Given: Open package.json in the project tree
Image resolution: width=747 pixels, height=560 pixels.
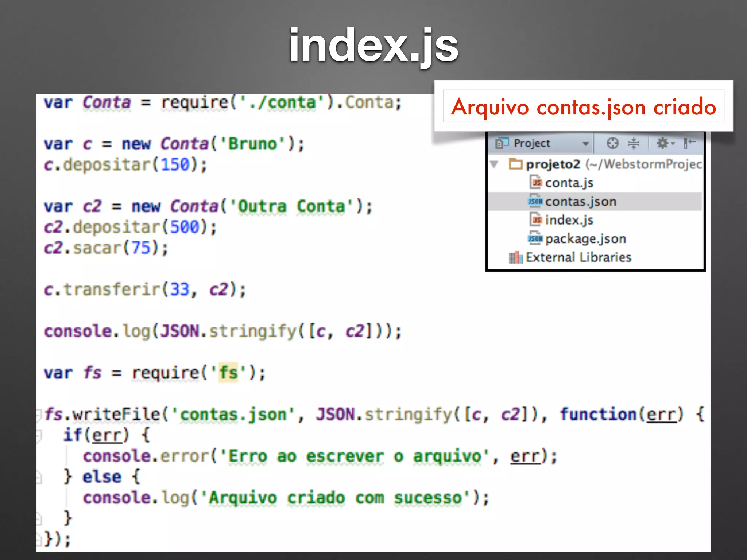Looking at the screenshot, I should click(585, 239).
